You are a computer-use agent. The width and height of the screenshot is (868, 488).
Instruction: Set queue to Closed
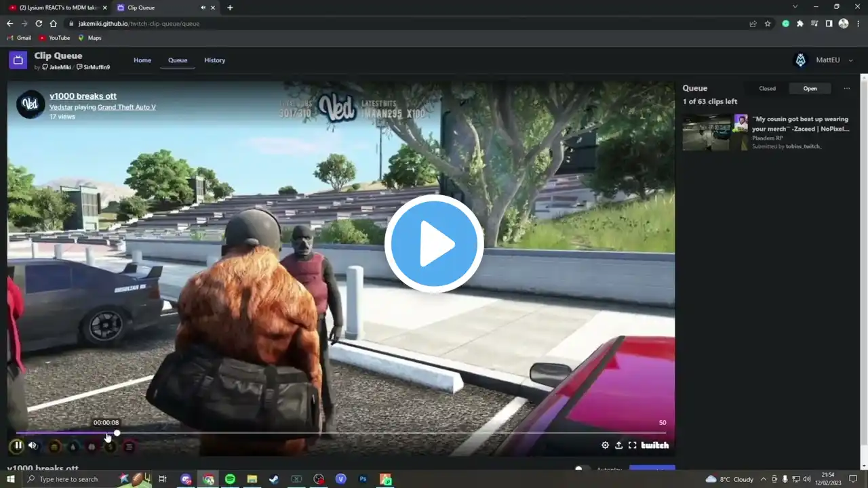coord(767,89)
